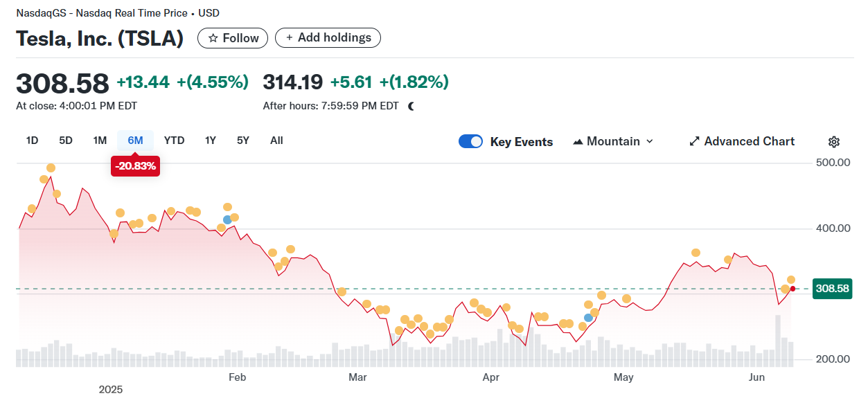Click the Mar x-axis label
Screen dimensions: 868x396
(357, 377)
